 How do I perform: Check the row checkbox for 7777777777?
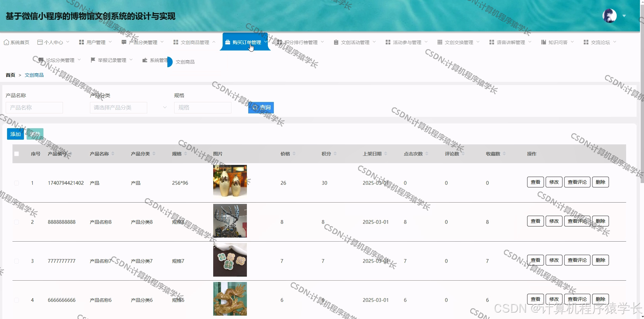coord(17,261)
